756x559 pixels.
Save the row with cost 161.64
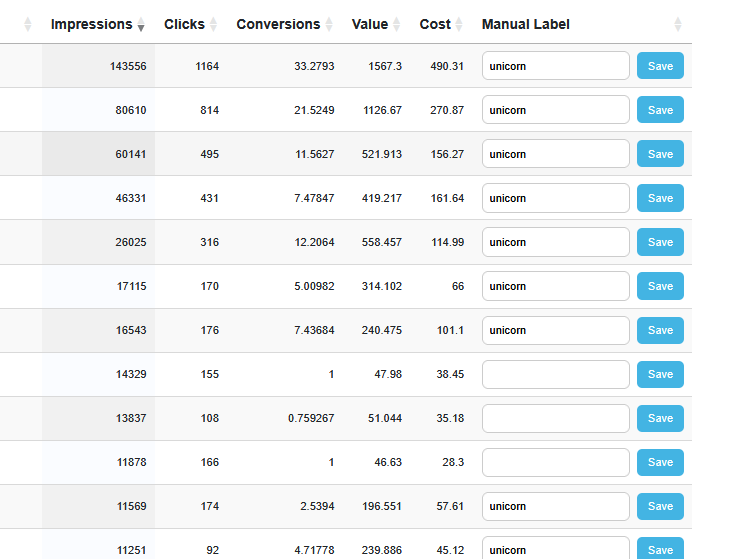660,198
